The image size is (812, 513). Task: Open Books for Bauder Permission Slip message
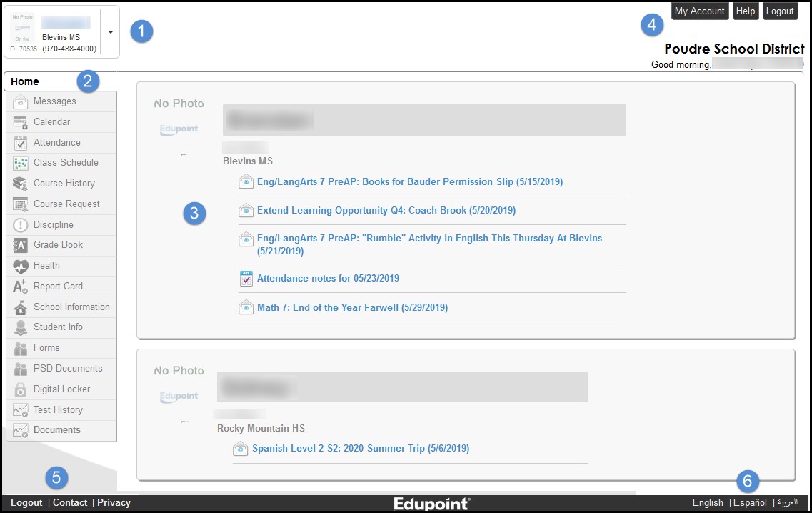point(410,182)
